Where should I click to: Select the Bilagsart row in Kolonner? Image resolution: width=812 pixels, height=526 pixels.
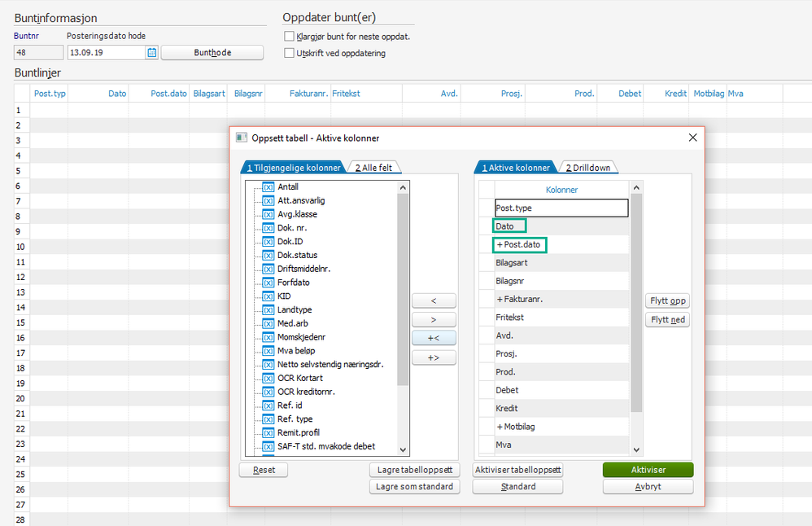click(561, 263)
